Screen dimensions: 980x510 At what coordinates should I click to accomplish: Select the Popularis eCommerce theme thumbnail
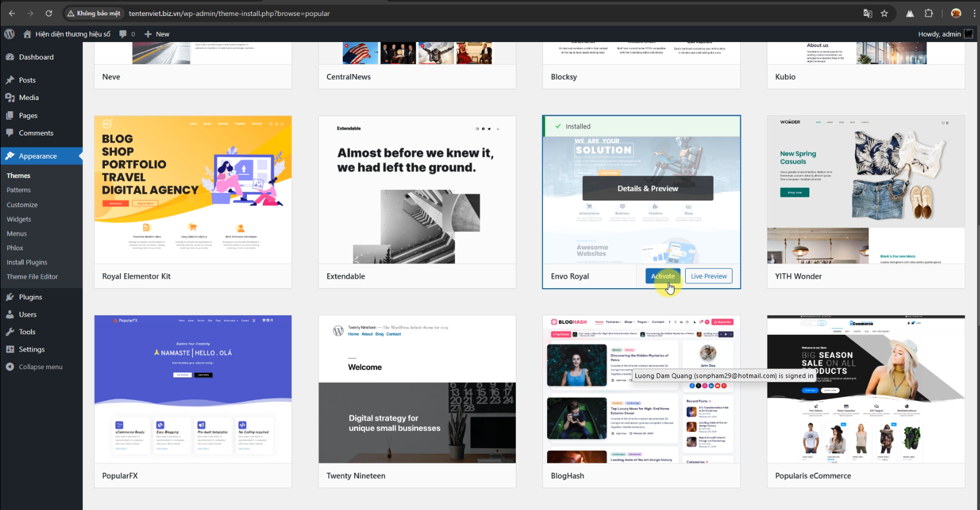(x=866, y=389)
